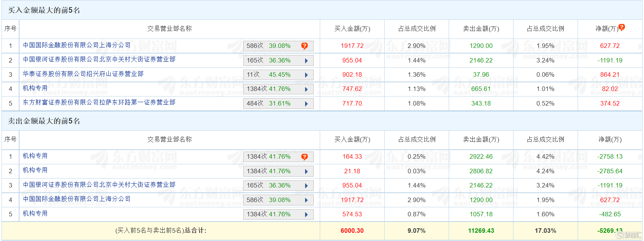Click the ratio 4.24% cell
Image resolution: width=644 pixels, height=241 pixels.
pyautogui.click(x=545, y=171)
